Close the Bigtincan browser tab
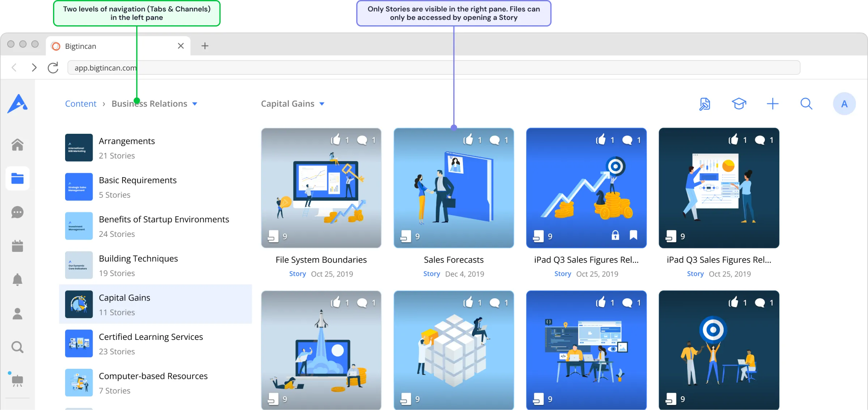This screenshot has height=410, width=868. [181, 46]
